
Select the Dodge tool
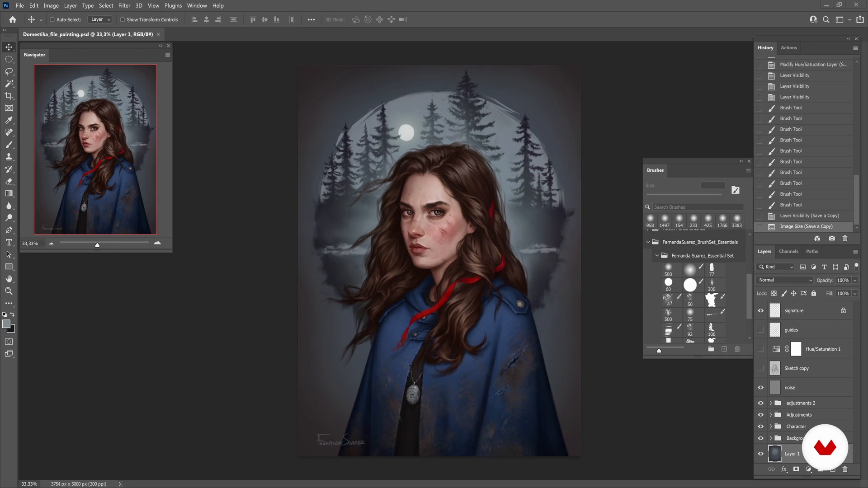9,218
